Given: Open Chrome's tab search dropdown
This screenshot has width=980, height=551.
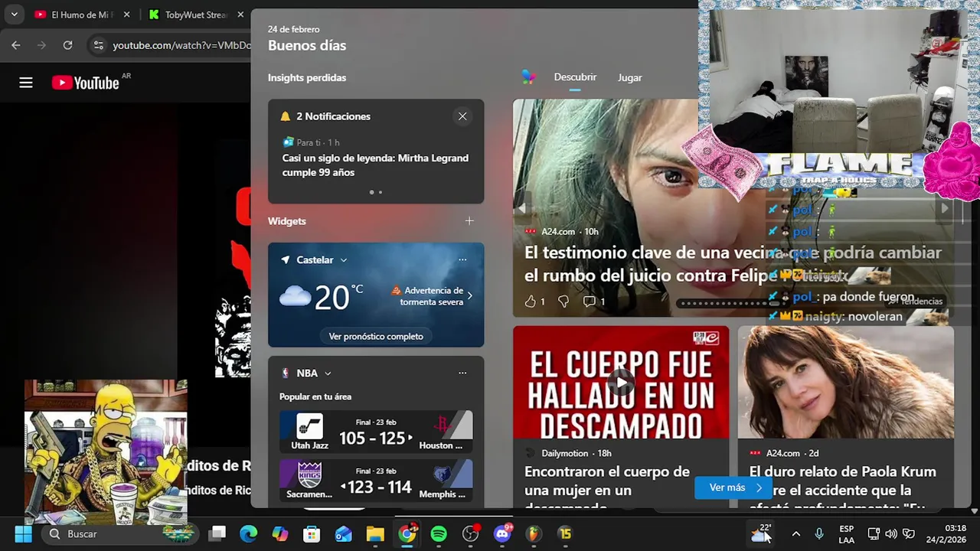Looking at the screenshot, I should click(x=14, y=15).
